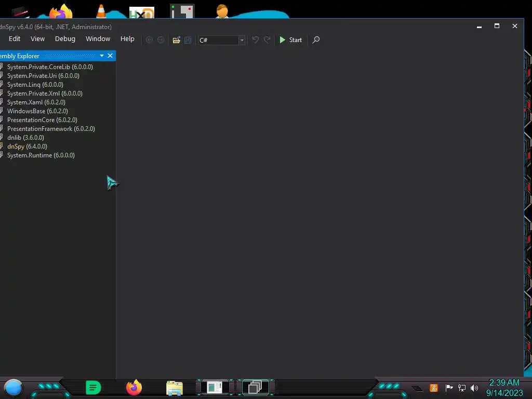Close the Assembly Explorer panel
532x399 pixels.
point(110,56)
